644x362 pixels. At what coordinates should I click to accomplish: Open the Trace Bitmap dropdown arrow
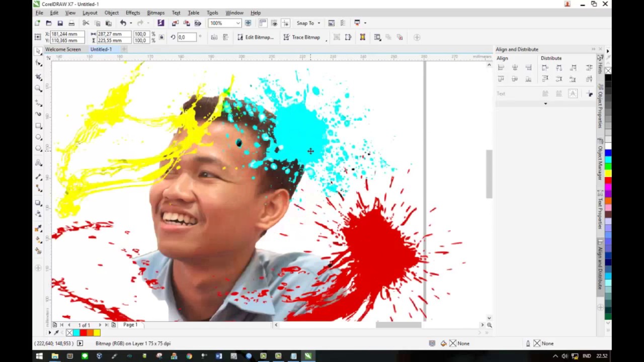[x=326, y=40]
